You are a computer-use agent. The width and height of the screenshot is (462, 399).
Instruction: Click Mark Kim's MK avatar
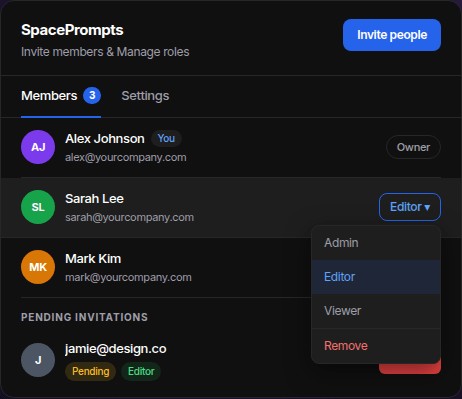point(38,267)
